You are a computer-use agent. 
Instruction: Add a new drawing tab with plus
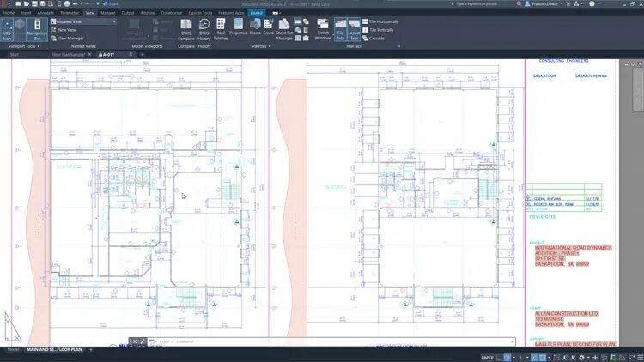(143, 54)
